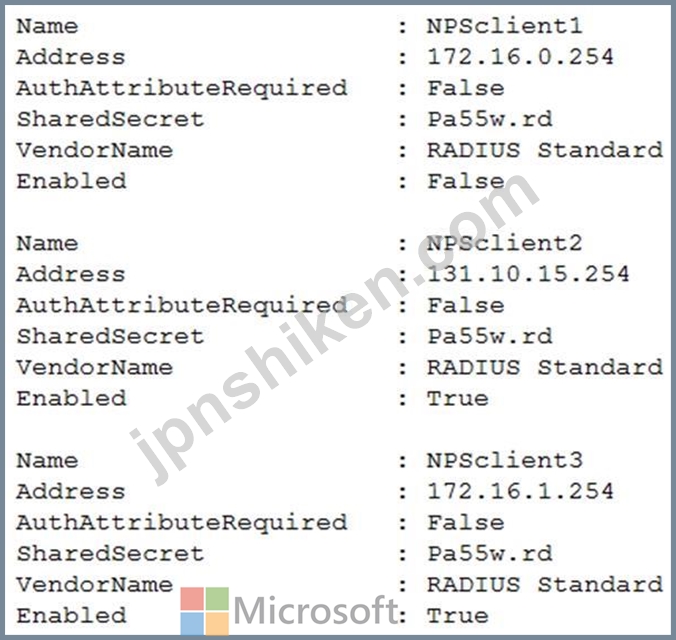
Task: Select the IP address 131.10.15.254
Action: (x=528, y=274)
